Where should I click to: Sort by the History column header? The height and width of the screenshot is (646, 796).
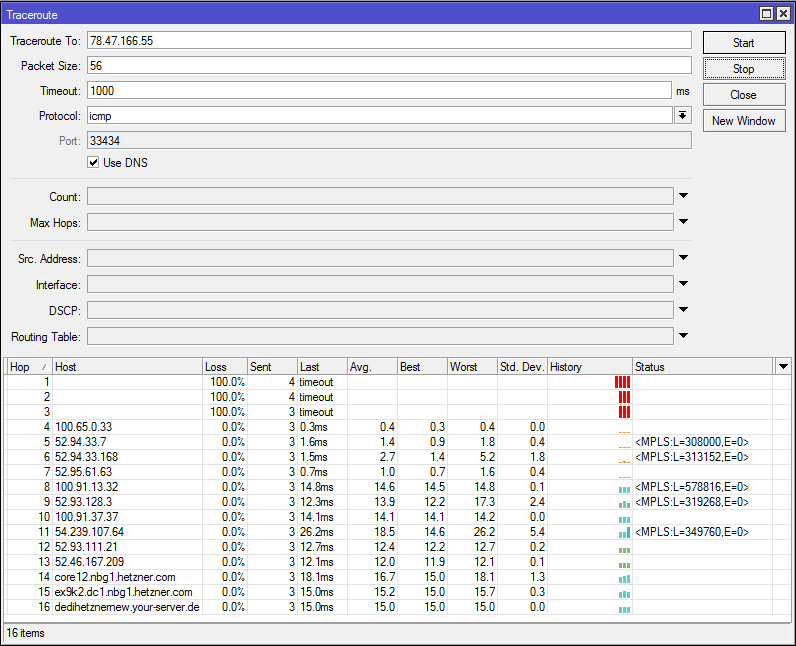click(x=590, y=366)
